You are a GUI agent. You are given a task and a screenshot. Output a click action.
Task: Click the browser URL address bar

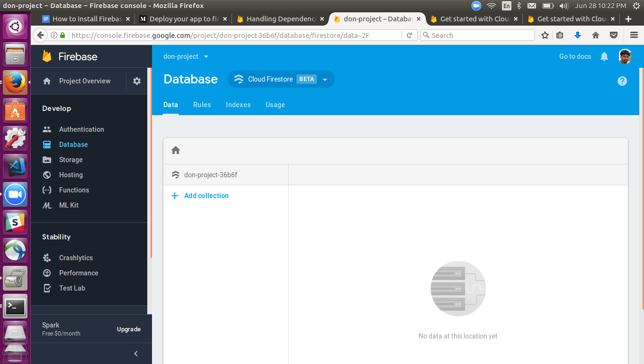coord(234,35)
